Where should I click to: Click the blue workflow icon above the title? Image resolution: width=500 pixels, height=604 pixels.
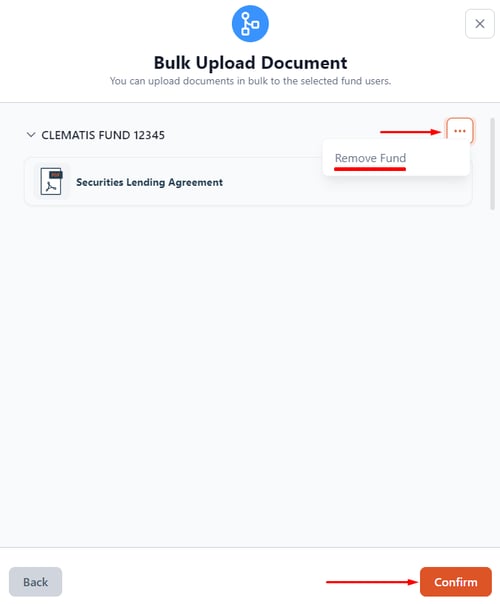(250, 23)
